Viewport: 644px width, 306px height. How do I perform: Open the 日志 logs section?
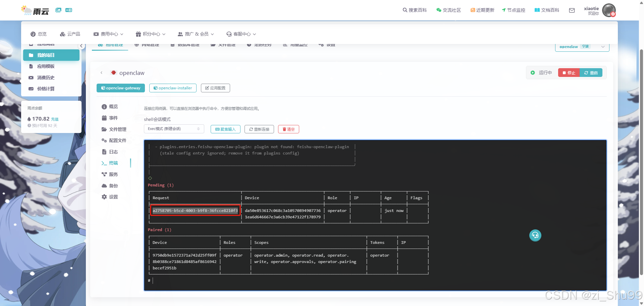tap(113, 152)
